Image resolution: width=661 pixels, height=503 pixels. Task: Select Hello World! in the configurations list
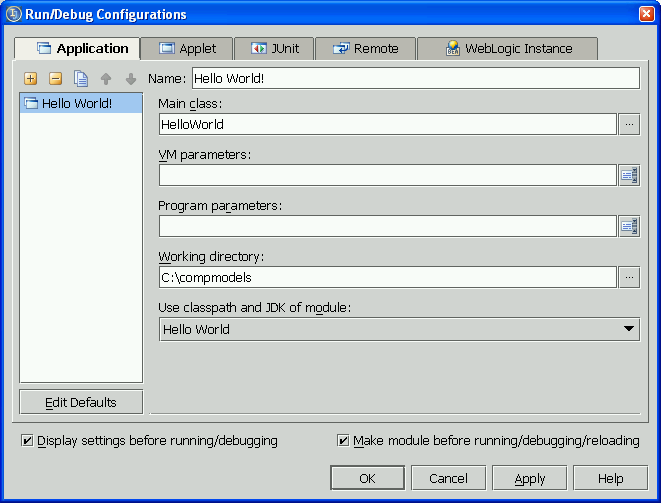[81, 103]
